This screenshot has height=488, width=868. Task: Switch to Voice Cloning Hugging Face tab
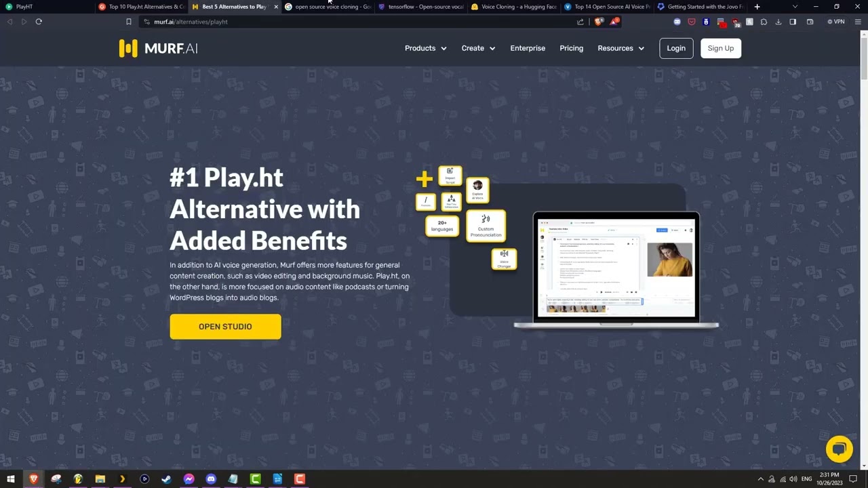pos(514,7)
